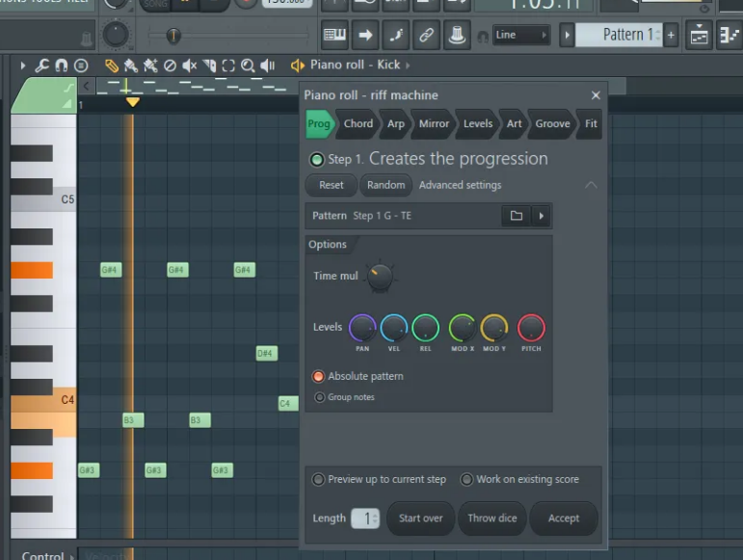This screenshot has height=560, width=743.
Task: Select the Delete tool in piano roll
Action: click(x=170, y=66)
